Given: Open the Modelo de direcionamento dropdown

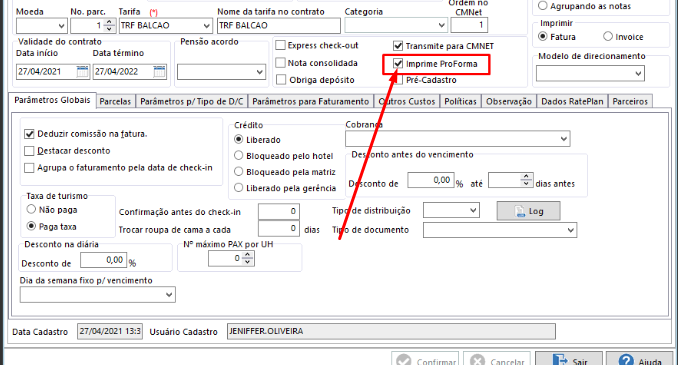Looking at the screenshot, I should coord(590,74).
